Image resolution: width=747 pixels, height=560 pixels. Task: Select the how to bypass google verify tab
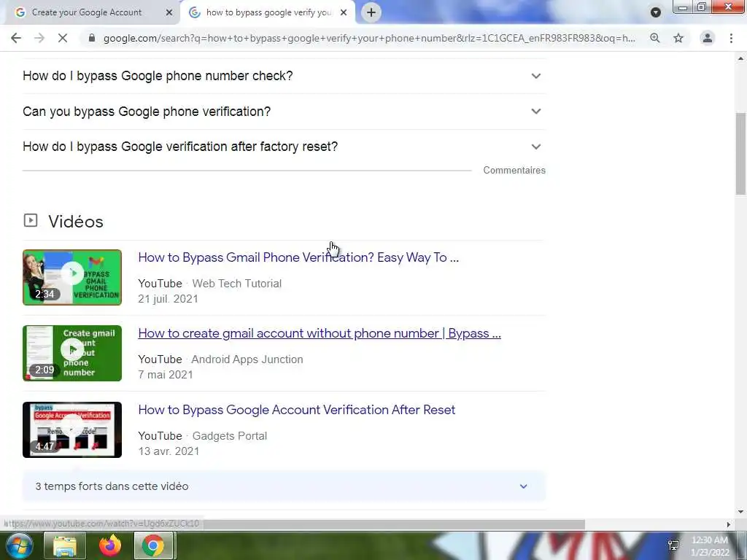point(267,12)
